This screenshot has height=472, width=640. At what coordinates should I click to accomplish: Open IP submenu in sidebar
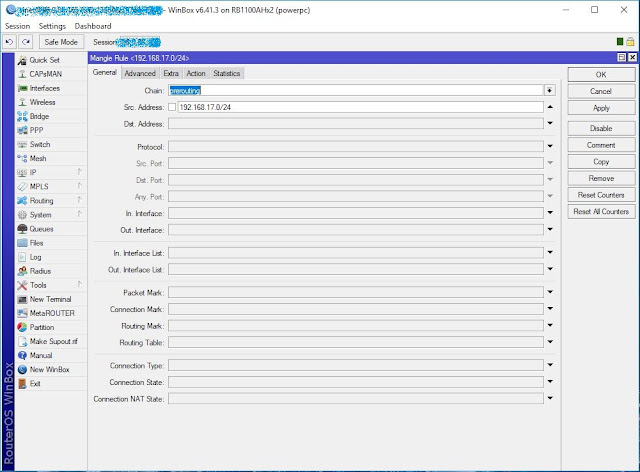point(51,173)
